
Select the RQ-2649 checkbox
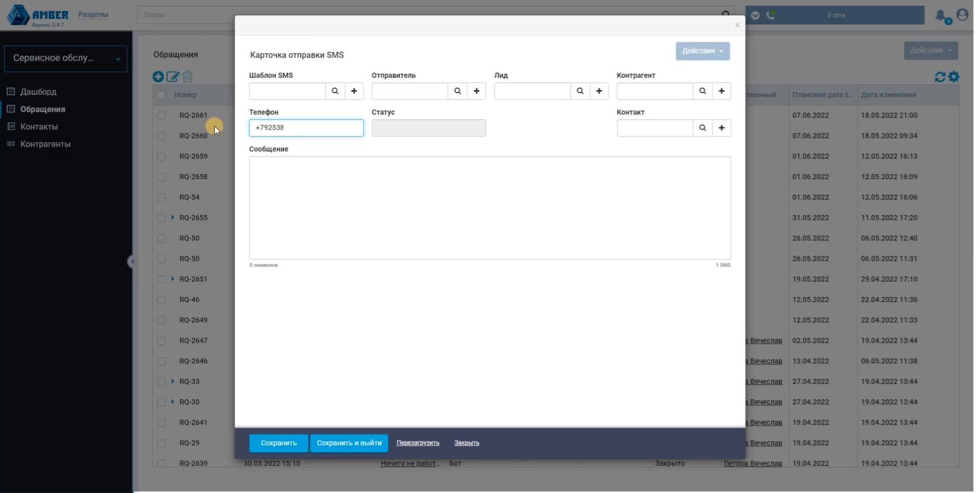(161, 320)
